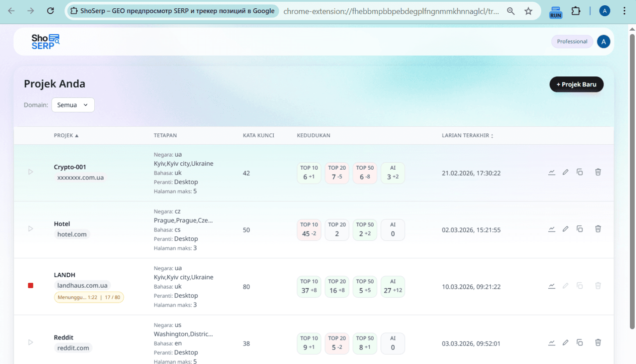Screen dimensions: 636x364
Task: Duplicate the Reddit project
Action: click(580, 342)
